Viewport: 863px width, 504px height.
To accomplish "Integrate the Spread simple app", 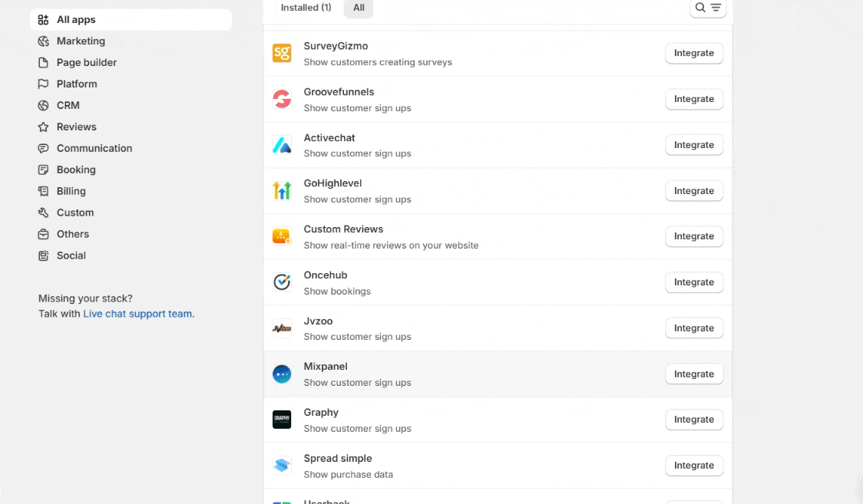I will coord(694,466).
